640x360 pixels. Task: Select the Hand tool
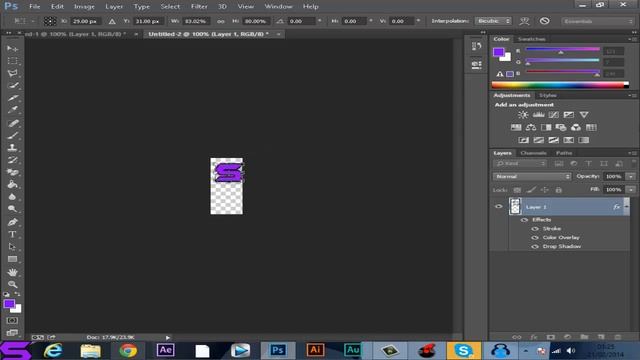click(12, 272)
